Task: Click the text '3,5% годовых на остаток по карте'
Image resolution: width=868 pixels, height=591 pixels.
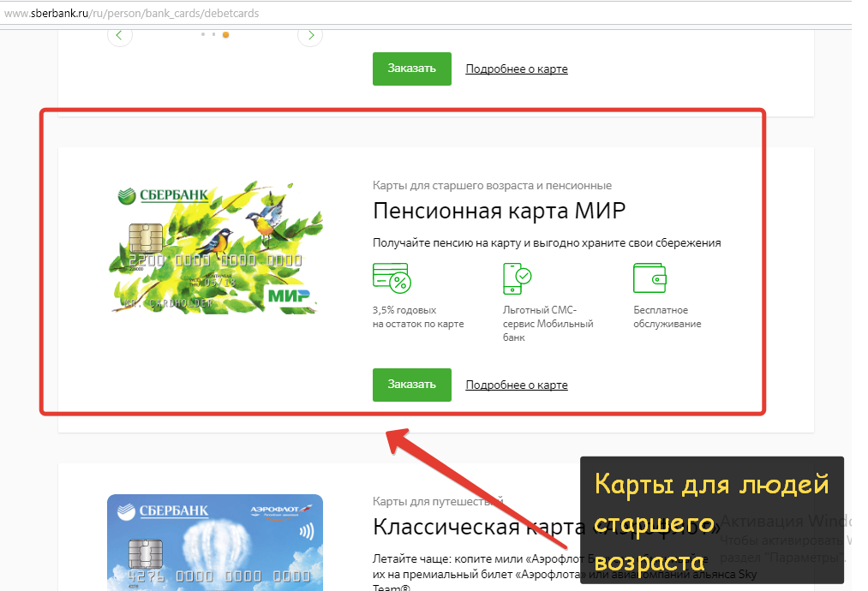Action: point(418,317)
